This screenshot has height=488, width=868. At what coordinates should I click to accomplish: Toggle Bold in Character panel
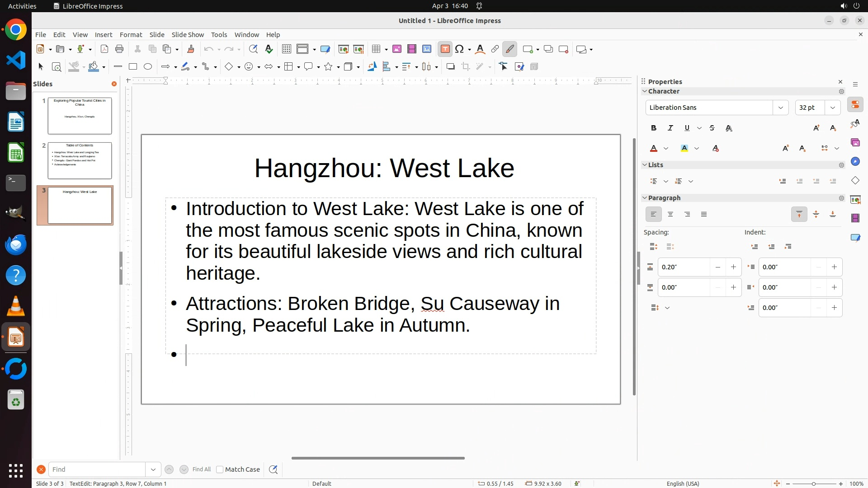(654, 128)
